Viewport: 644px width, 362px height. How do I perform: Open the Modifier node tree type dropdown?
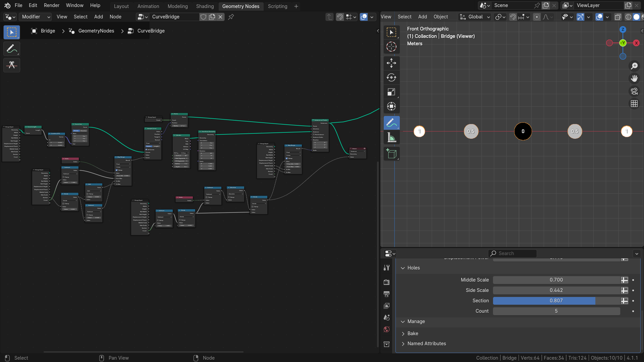[36, 17]
